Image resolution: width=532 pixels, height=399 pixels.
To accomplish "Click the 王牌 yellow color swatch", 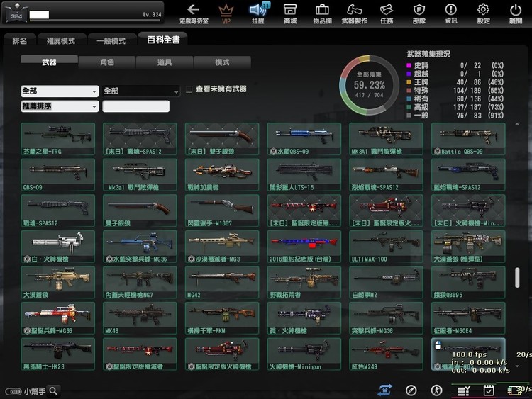I will click(x=409, y=82).
